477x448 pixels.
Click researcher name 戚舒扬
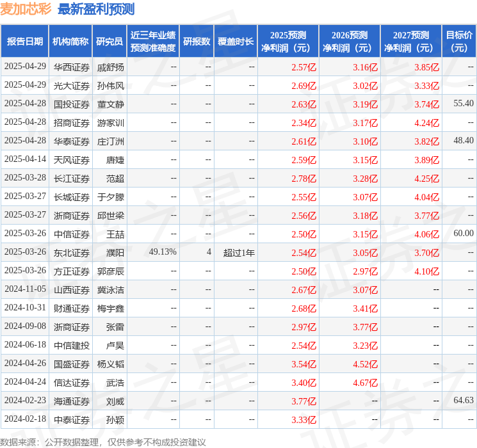111,67
